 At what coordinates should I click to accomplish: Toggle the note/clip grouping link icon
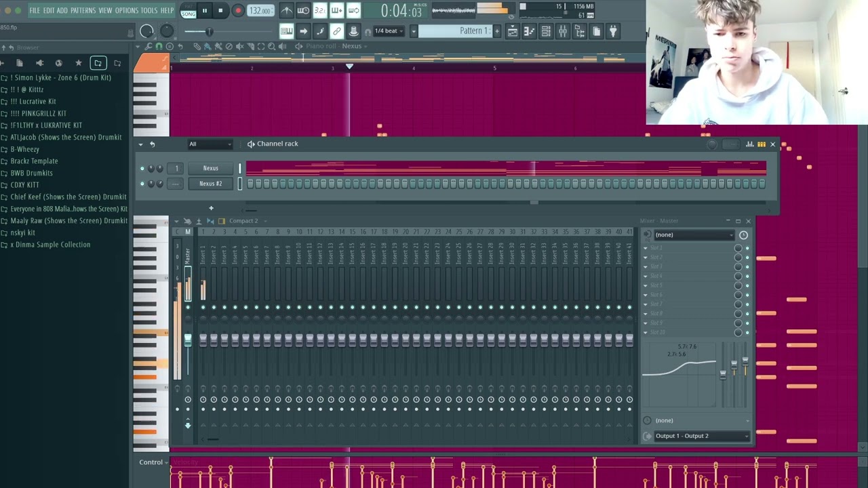(336, 31)
